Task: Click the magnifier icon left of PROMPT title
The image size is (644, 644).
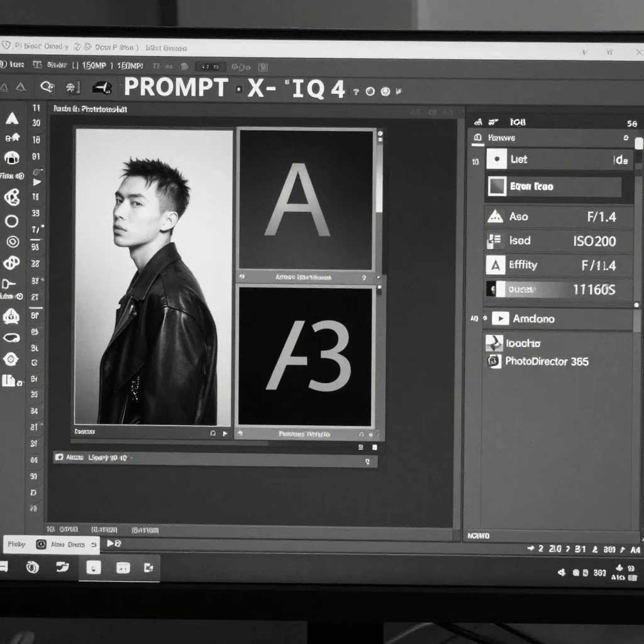Action: 47,87
